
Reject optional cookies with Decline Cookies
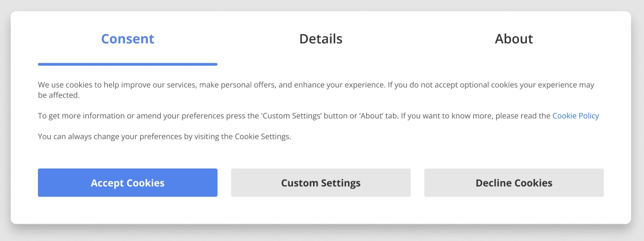tap(513, 183)
